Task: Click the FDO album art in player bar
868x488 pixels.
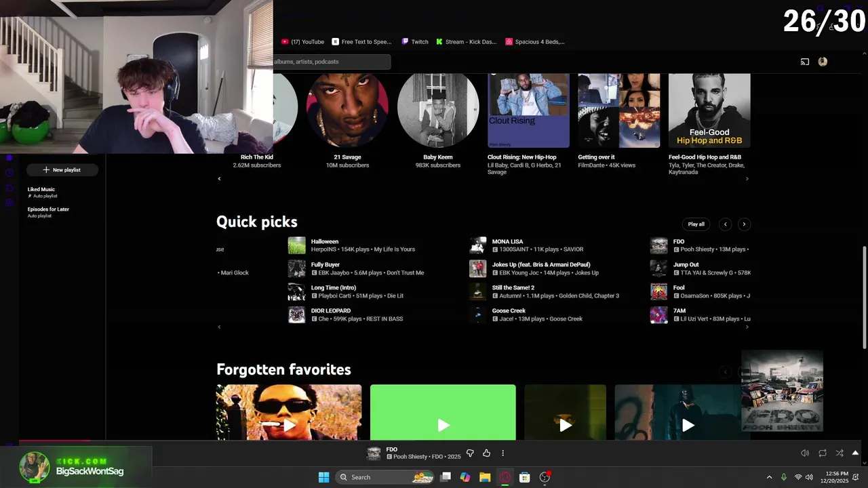Action: click(x=374, y=453)
